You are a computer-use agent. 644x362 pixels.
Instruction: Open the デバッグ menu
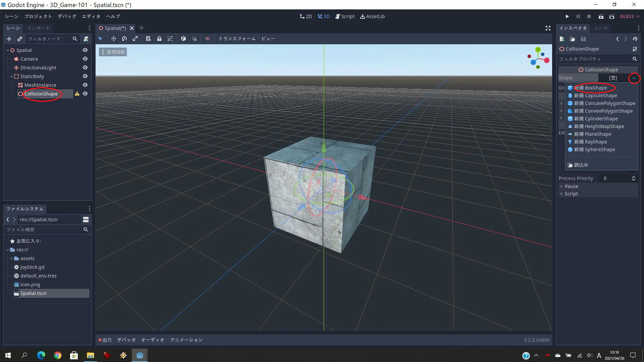click(x=67, y=16)
